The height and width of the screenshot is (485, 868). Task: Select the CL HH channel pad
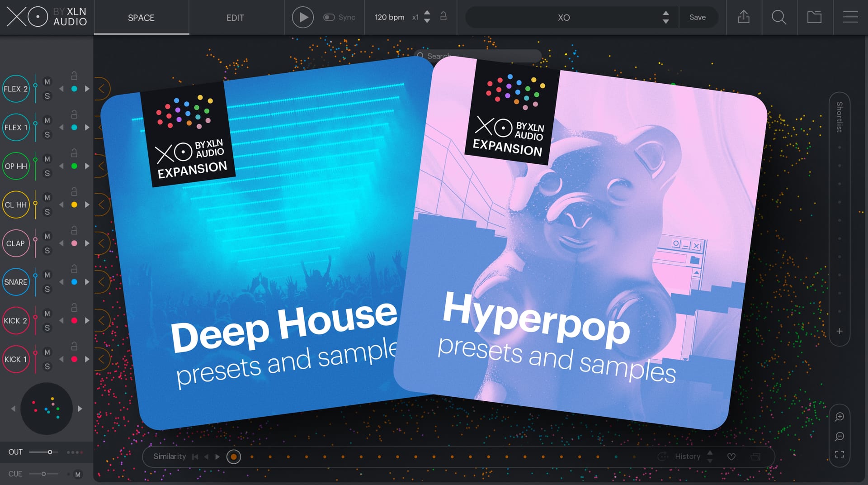[x=16, y=205]
